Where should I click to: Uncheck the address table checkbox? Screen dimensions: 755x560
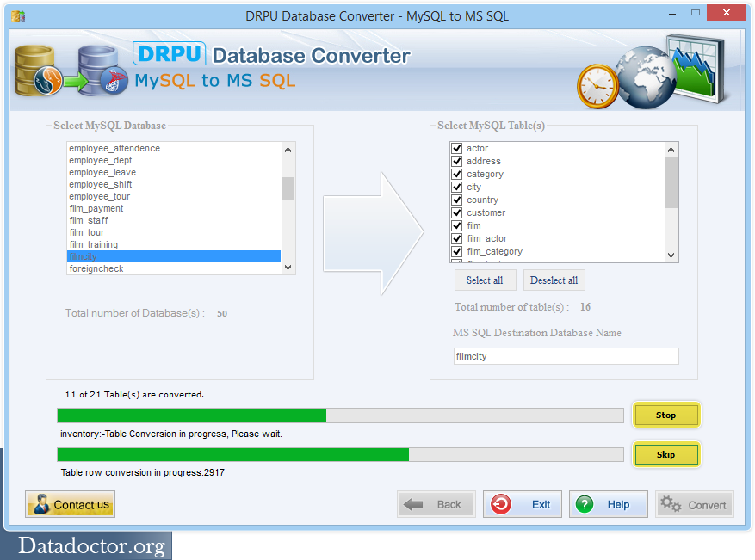tap(457, 161)
